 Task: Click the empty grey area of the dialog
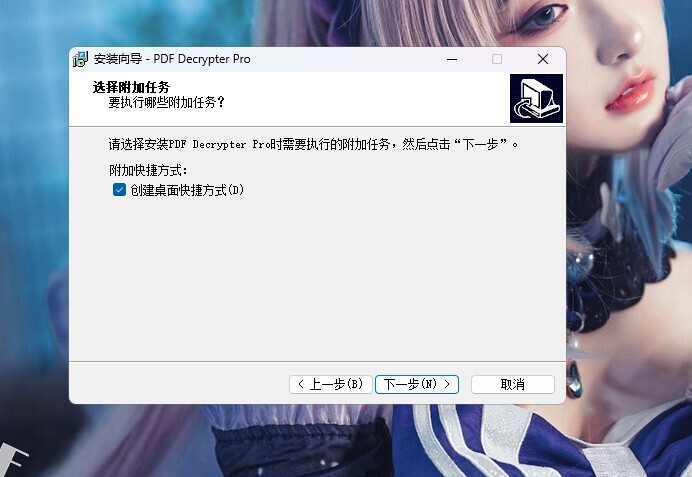(317, 278)
